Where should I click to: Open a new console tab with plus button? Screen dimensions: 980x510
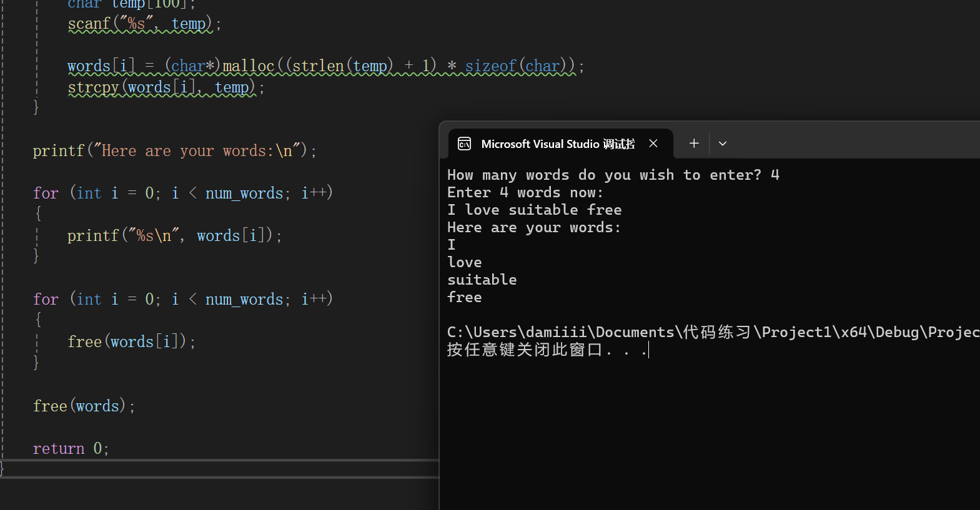694,144
